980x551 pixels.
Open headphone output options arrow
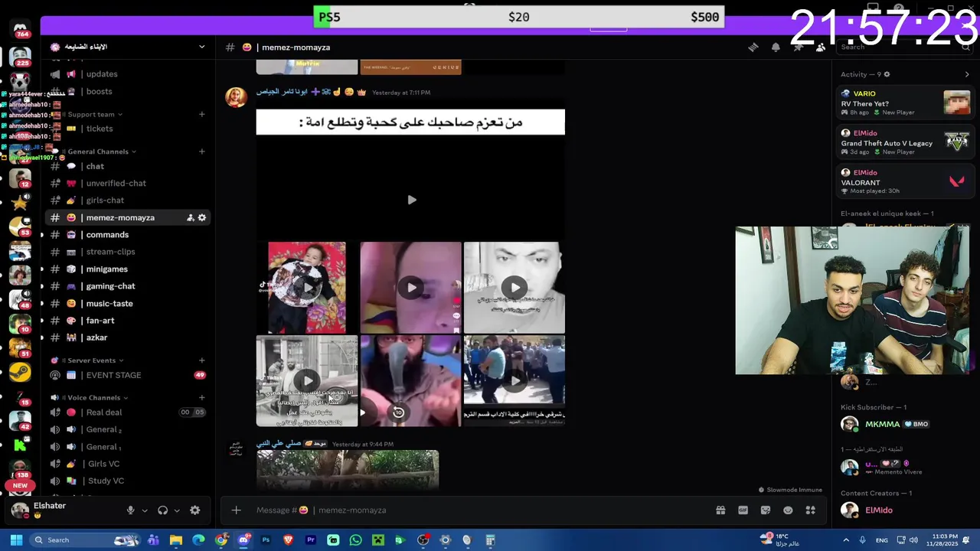click(177, 510)
